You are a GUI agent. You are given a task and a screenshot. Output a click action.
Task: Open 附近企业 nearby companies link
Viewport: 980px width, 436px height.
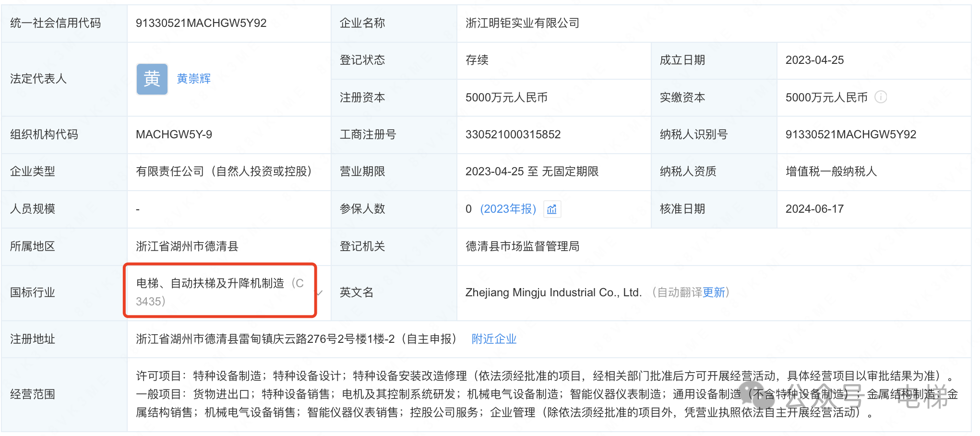[494, 339]
